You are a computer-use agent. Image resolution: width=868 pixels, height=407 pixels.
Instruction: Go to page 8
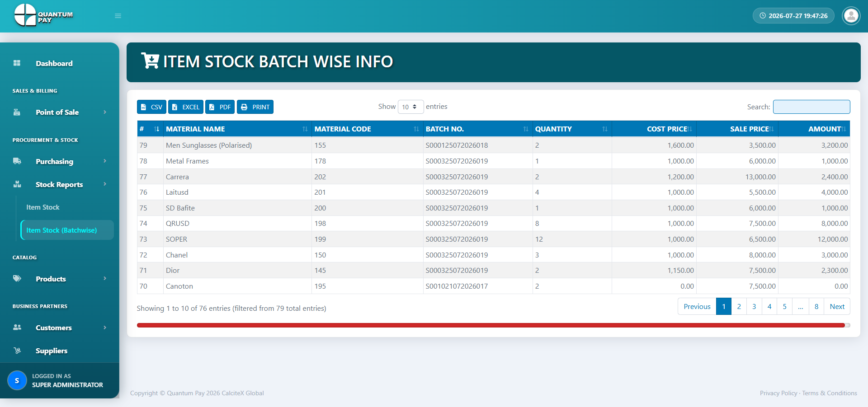point(816,306)
